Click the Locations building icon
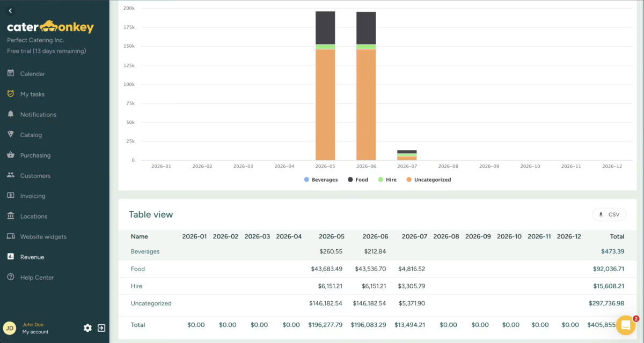 (x=11, y=216)
